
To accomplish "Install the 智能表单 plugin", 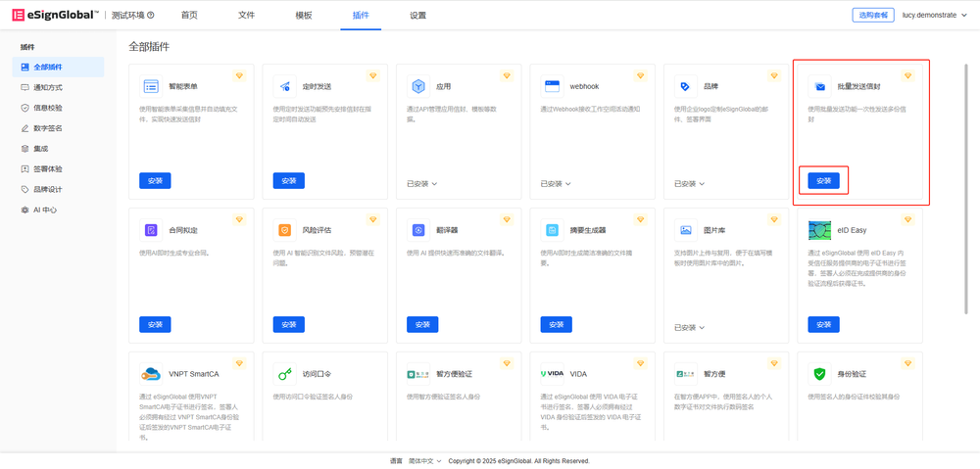I will click(155, 180).
